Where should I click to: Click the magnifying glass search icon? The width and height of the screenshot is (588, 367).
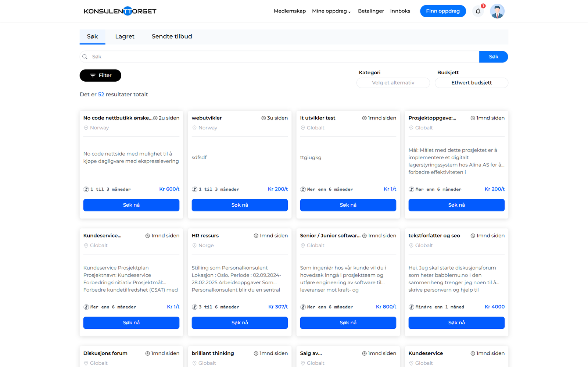[85, 57]
